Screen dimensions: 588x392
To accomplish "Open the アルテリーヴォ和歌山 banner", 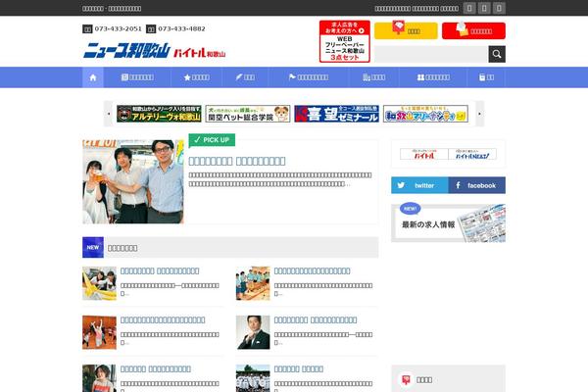I will coord(159,114).
